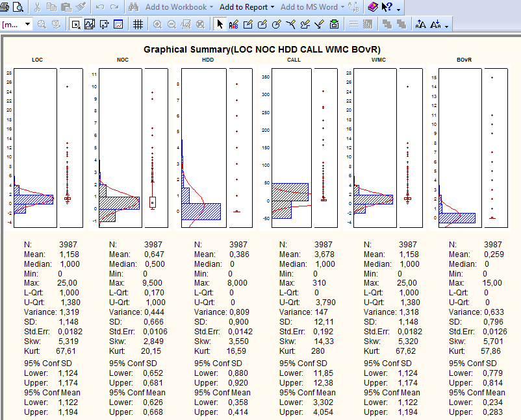
Task: Click the Zoom In magnifier icon
Action: pos(157,25)
